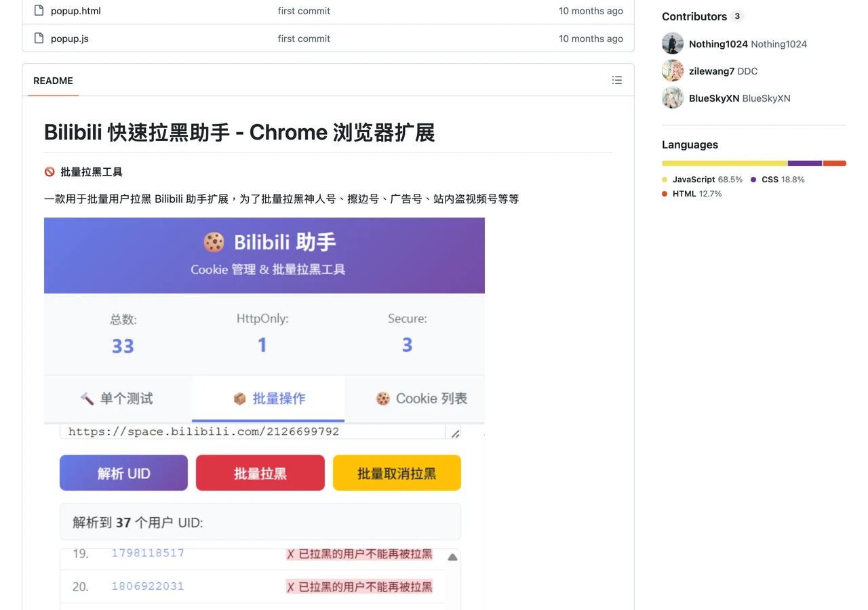Switch to 批量操作 tab
The height and width of the screenshot is (610, 868).
tap(269, 399)
